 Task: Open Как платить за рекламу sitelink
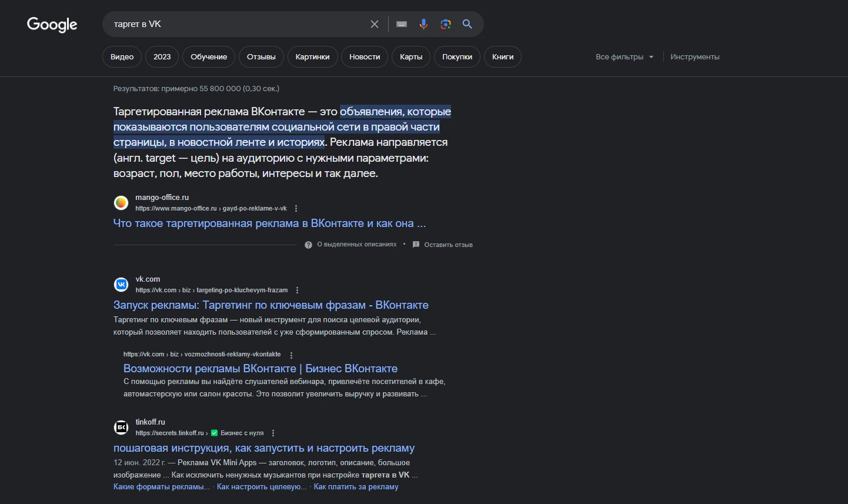(x=356, y=487)
